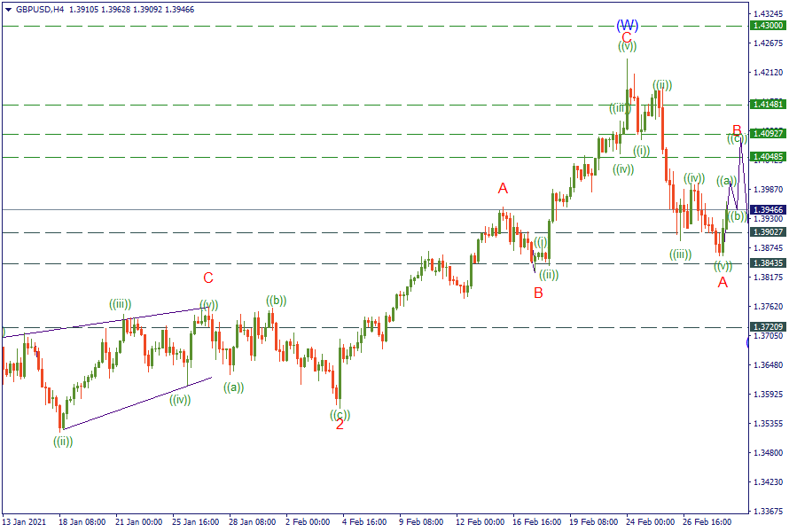Click the 1.34240 price scale value

(x=767, y=482)
